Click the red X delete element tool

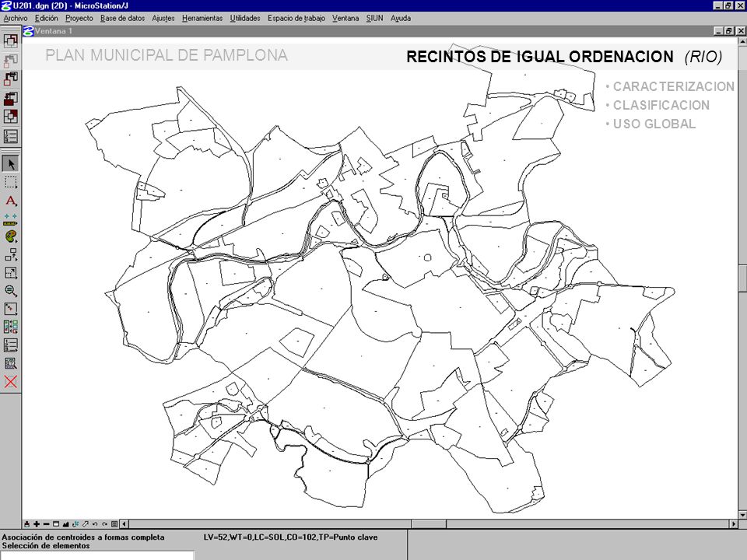point(10,381)
